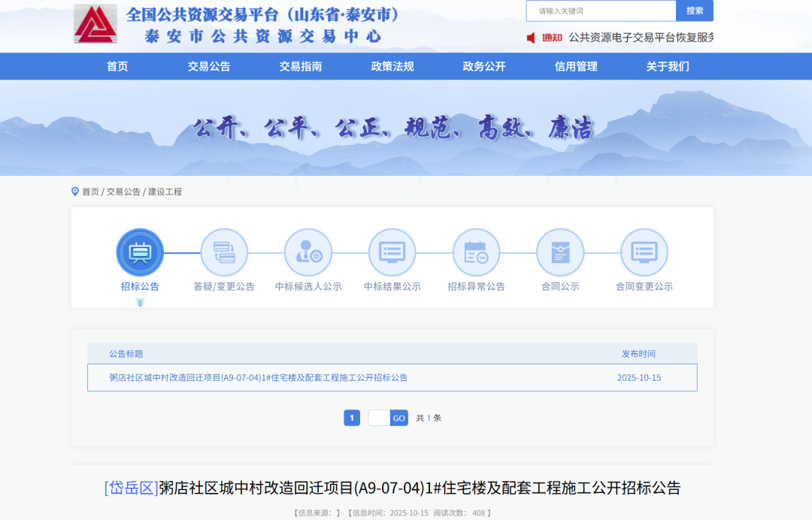This screenshot has width=812, height=520.
Task: Click the 招标异常公告 calendar icon
Action: (476, 252)
